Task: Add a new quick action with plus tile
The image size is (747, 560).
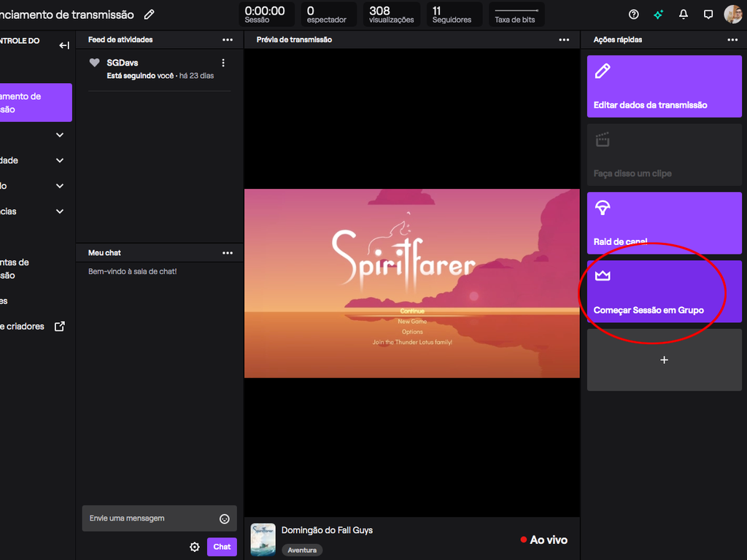Action: (x=664, y=360)
